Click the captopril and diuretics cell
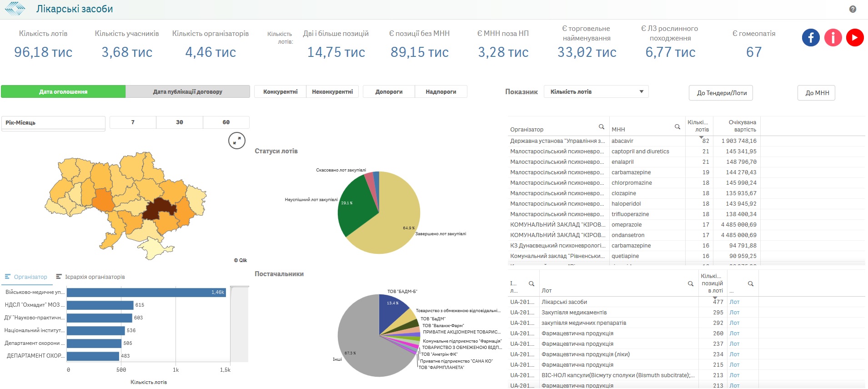Image resolution: width=868 pixels, height=389 pixels. [x=647, y=152]
